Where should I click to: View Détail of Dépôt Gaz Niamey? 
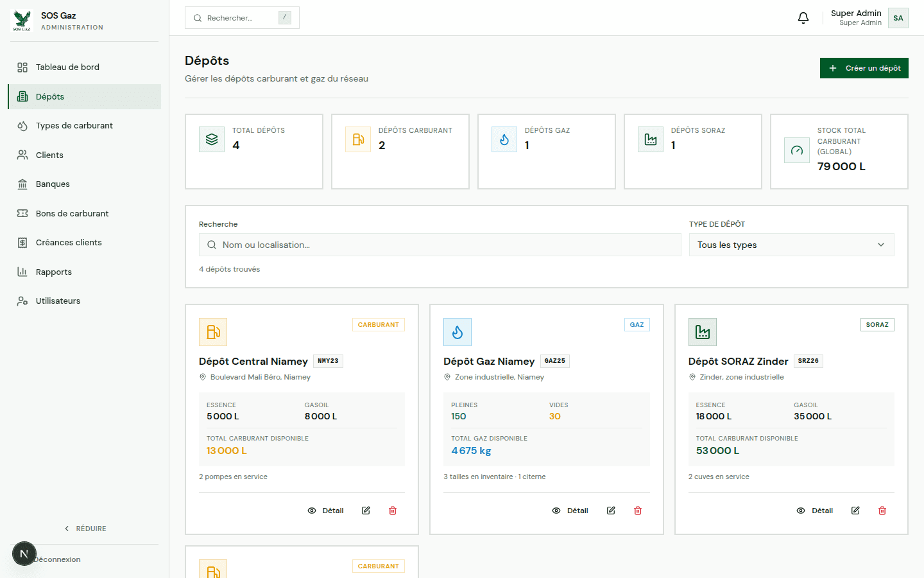[x=570, y=511]
